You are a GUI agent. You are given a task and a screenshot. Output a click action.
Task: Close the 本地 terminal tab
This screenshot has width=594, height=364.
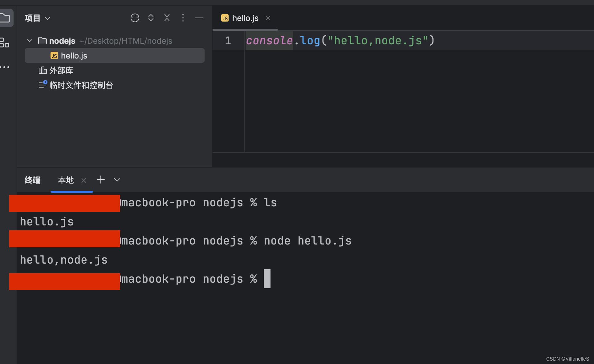click(84, 180)
